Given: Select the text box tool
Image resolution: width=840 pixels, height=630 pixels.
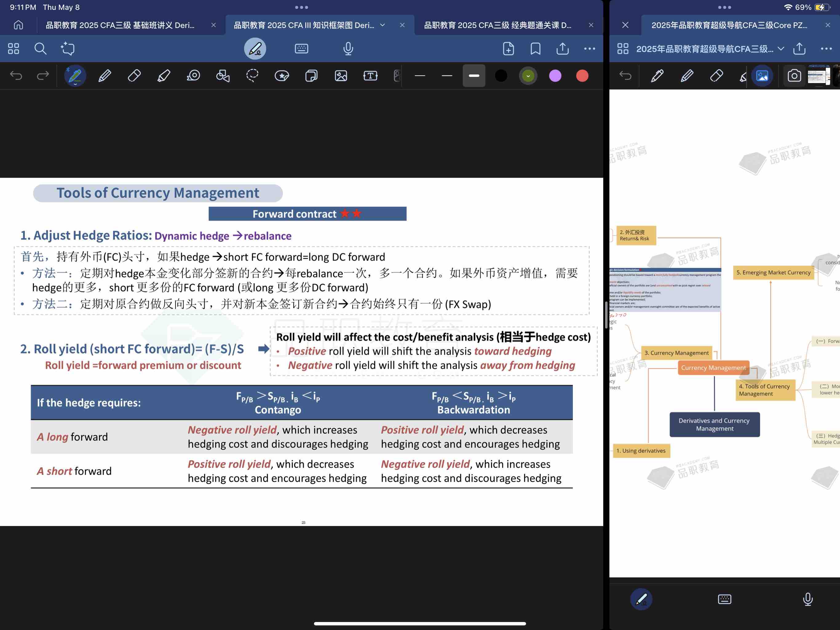Looking at the screenshot, I should tap(370, 76).
